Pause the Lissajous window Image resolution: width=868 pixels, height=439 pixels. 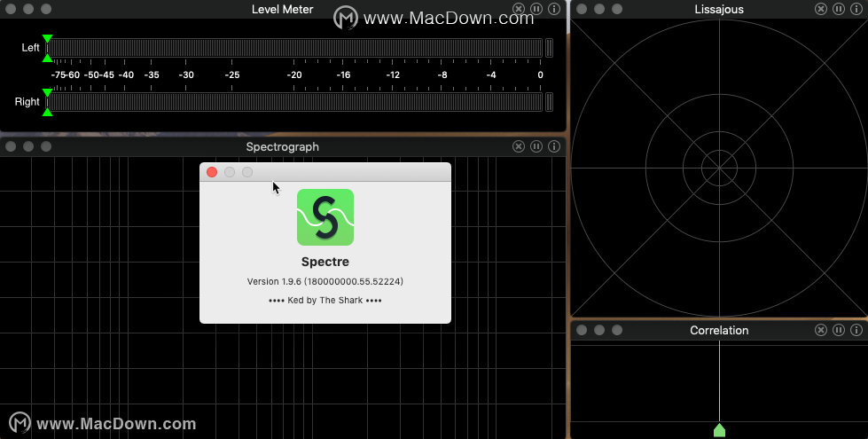pyautogui.click(x=839, y=9)
